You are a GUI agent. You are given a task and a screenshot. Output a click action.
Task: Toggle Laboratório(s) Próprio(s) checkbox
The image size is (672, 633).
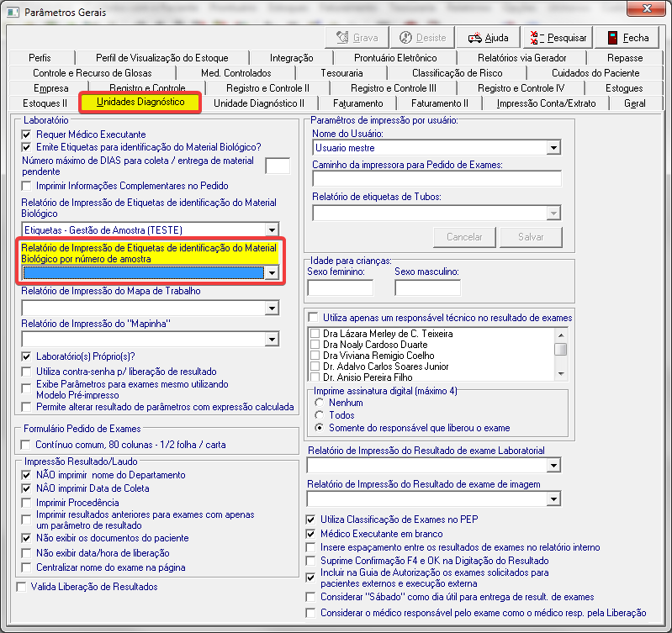(27, 356)
